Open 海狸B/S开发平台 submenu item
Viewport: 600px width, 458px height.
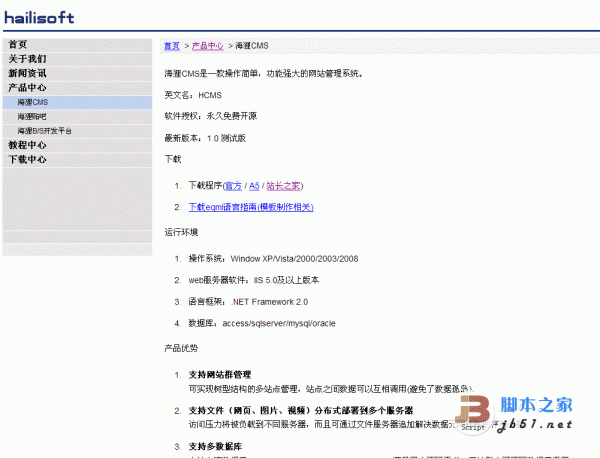pyautogui.click(x=77, y=131)
